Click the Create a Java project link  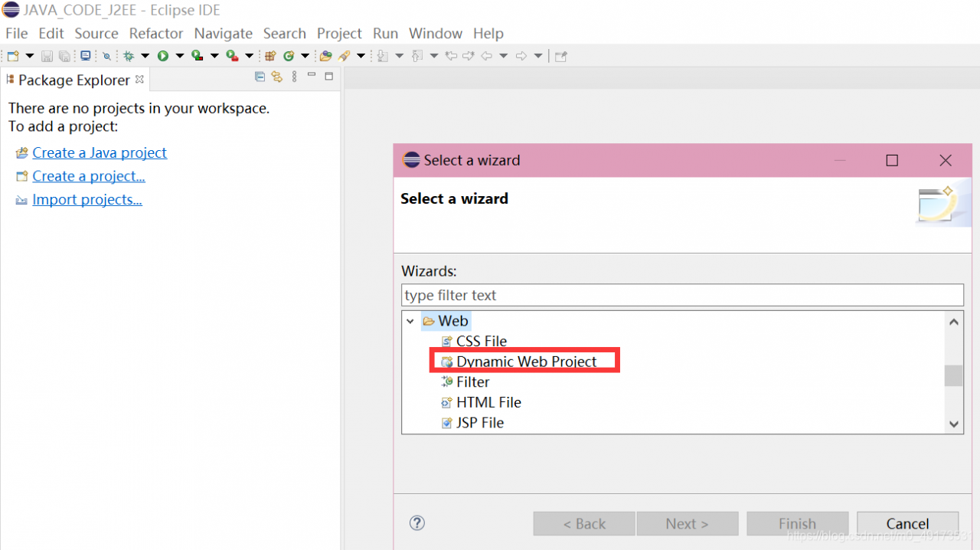click(x=100, y=152)
